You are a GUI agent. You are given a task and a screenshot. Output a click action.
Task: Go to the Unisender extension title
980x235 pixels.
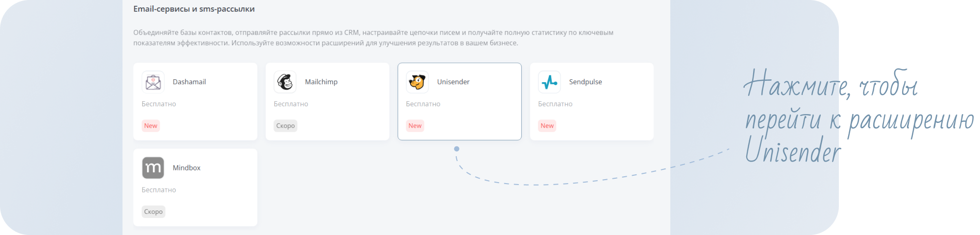pyautogui.click(x=453, y=82)
